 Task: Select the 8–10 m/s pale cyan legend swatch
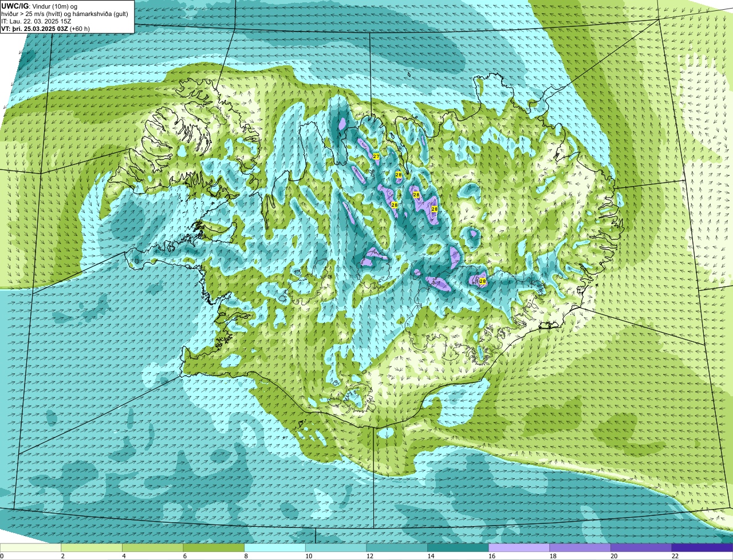click(x=275, y=547)
